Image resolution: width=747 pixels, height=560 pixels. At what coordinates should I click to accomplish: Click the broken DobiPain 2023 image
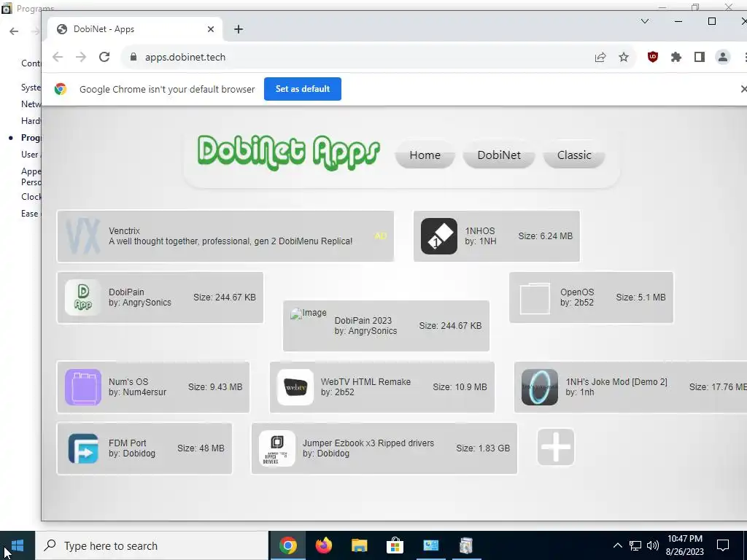point(309,314)
